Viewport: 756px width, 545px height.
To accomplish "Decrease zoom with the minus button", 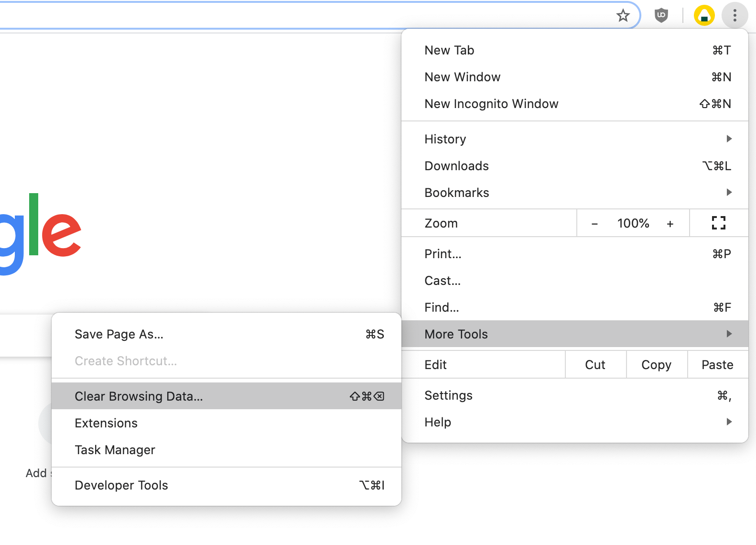I will (x=594, y=224).
